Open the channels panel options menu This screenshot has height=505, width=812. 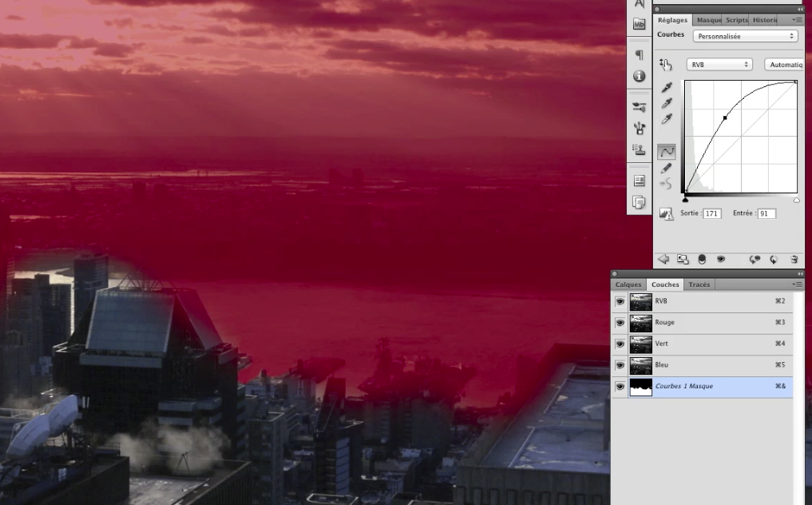click(x=797, y=284)
